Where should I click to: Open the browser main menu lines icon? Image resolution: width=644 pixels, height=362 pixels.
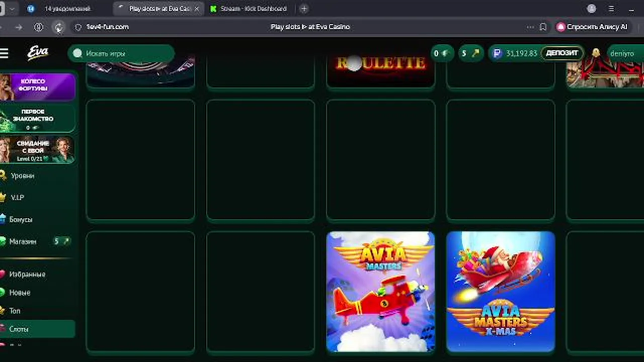[611, 9]
